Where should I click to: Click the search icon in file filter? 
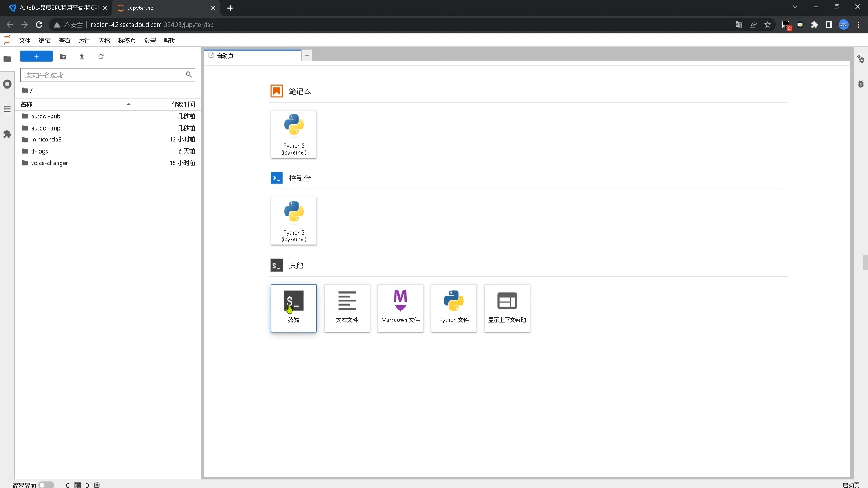click(x=189, y=75)
